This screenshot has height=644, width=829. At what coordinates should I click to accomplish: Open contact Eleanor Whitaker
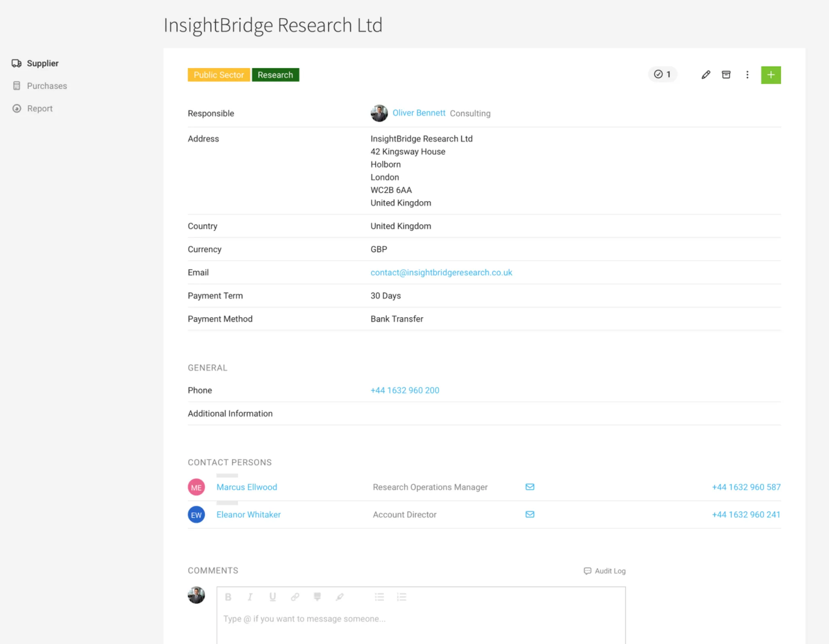click(x=249, y=515)
